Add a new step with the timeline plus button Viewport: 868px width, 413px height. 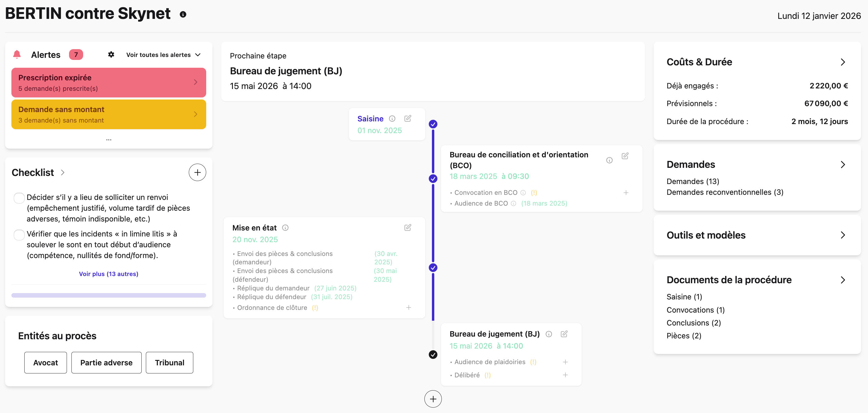[x=433, y=399]
